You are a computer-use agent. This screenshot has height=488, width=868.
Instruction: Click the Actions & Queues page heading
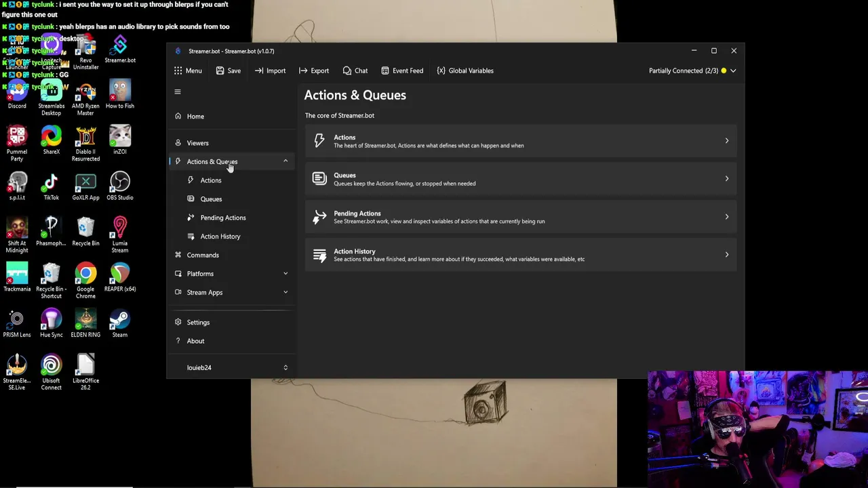tap(355, 96)
